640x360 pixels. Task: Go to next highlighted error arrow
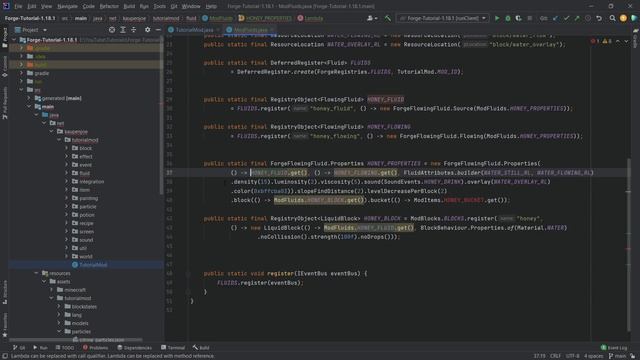pyautogui.click(x=626, y=41)
